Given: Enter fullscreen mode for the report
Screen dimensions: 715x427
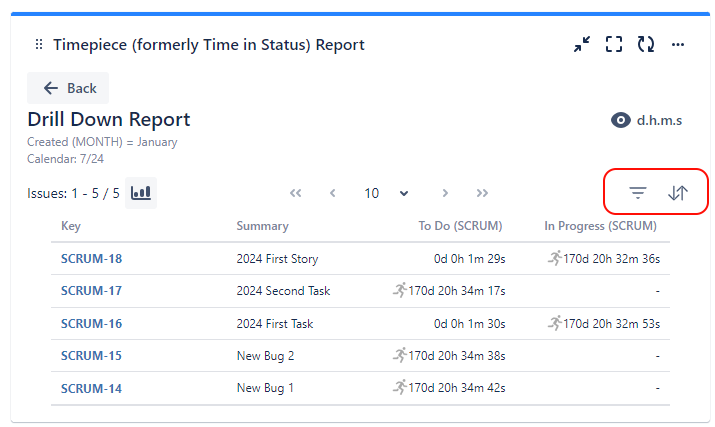Looking at the screenshot, I should click(614, 45).
